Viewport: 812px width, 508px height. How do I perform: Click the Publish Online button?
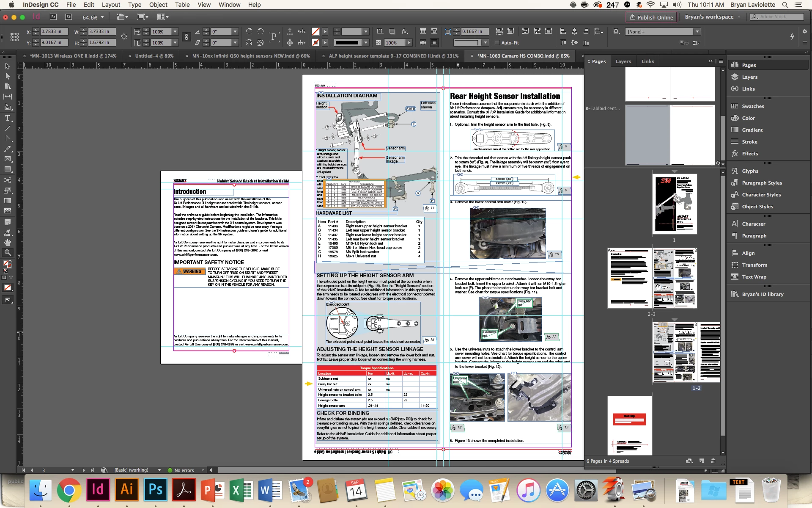(651, 17)
